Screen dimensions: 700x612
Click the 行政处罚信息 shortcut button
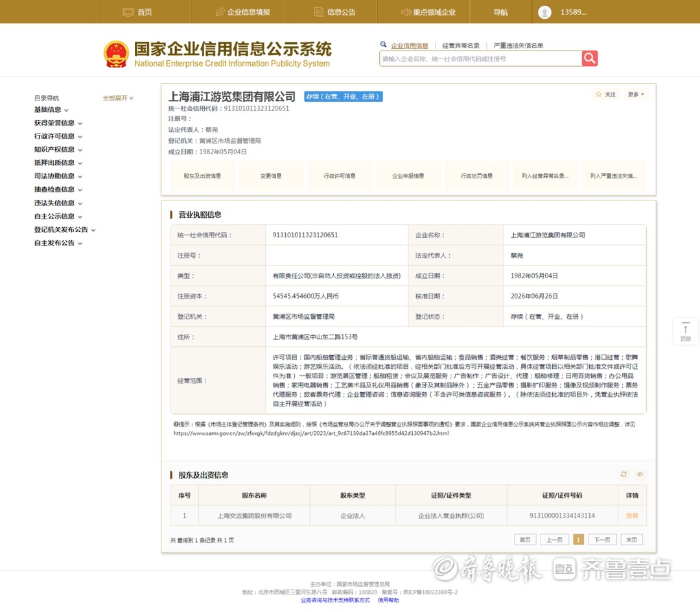pos(477,176)
